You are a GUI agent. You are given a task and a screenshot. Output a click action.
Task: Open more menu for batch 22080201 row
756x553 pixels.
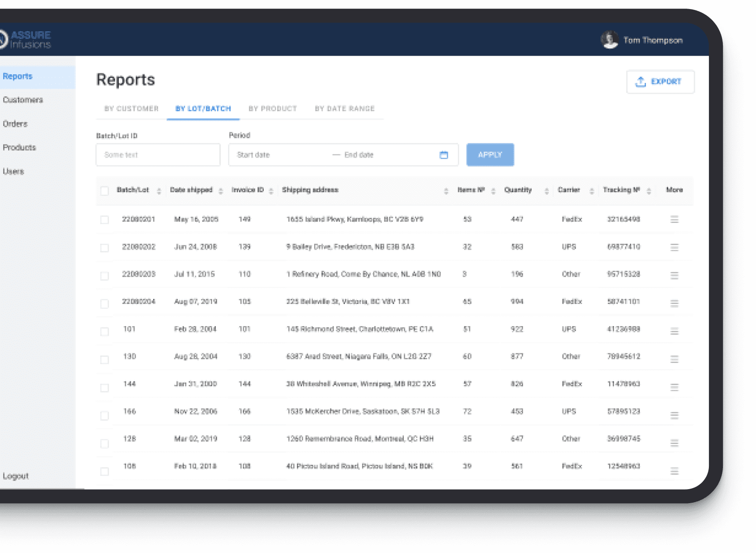tap(674, 220)
